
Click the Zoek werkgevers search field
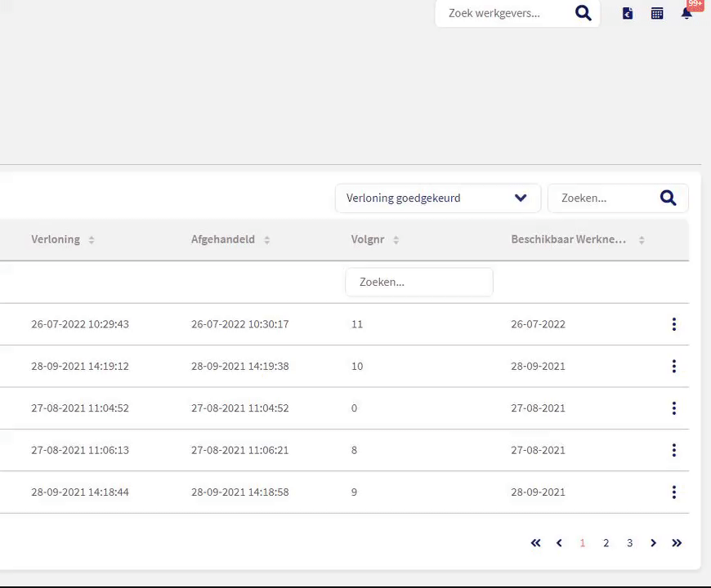click(503, 13)
